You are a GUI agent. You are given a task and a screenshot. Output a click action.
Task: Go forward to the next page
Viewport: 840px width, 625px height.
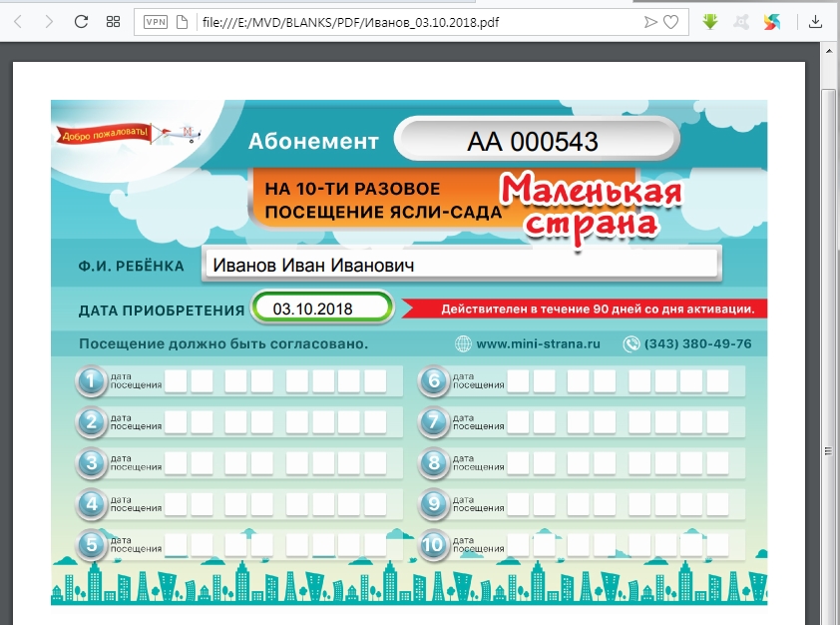click(49, 21)
